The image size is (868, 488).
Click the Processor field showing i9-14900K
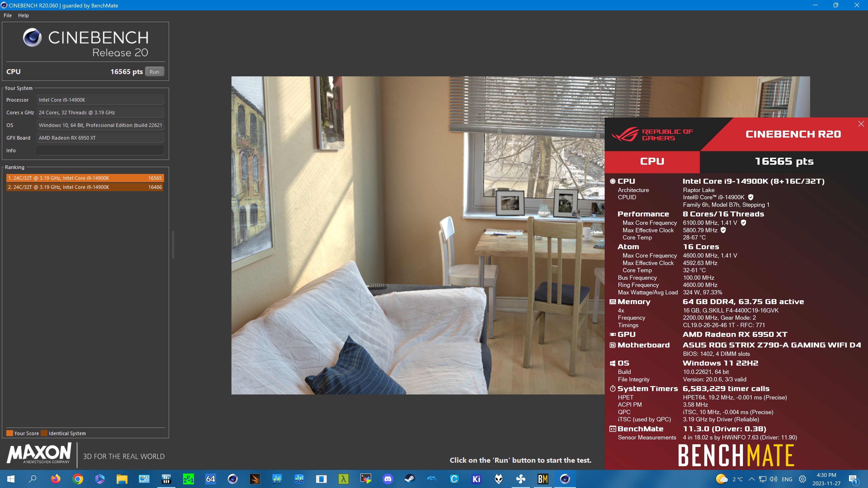[x=100, y=100]
